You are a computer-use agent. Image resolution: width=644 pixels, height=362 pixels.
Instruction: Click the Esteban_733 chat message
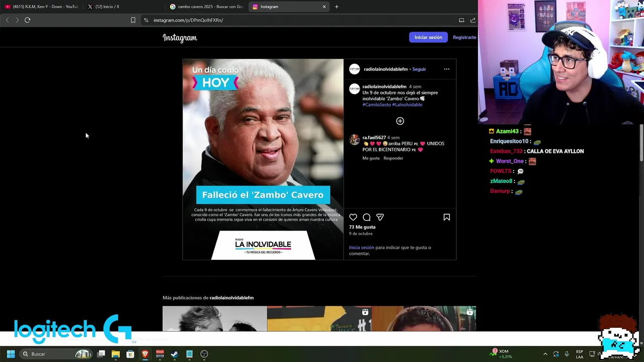537,151
